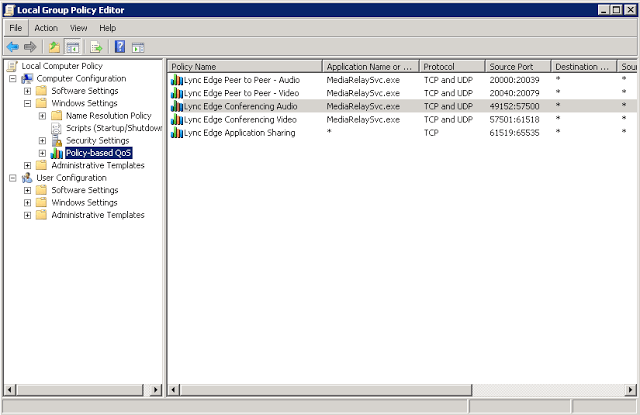Select Scripts (Startup/Shutdown) in the tree
The height and width of the screenshot is (415, 640).
click(x=113, y=128)
